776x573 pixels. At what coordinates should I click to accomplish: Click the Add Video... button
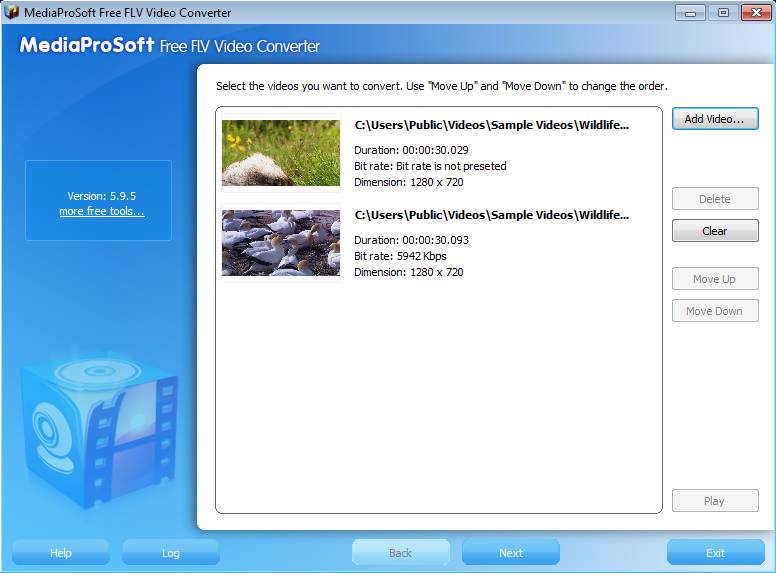(x=715, y=119)
